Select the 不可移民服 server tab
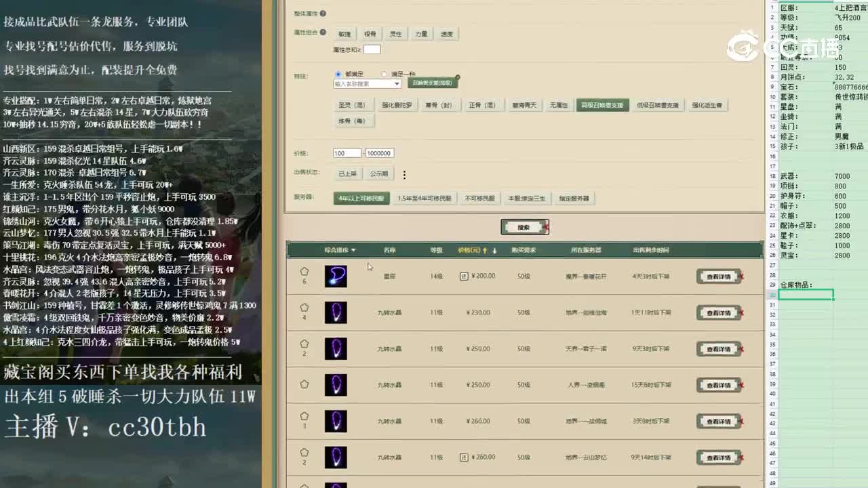 tap(480, 198)
